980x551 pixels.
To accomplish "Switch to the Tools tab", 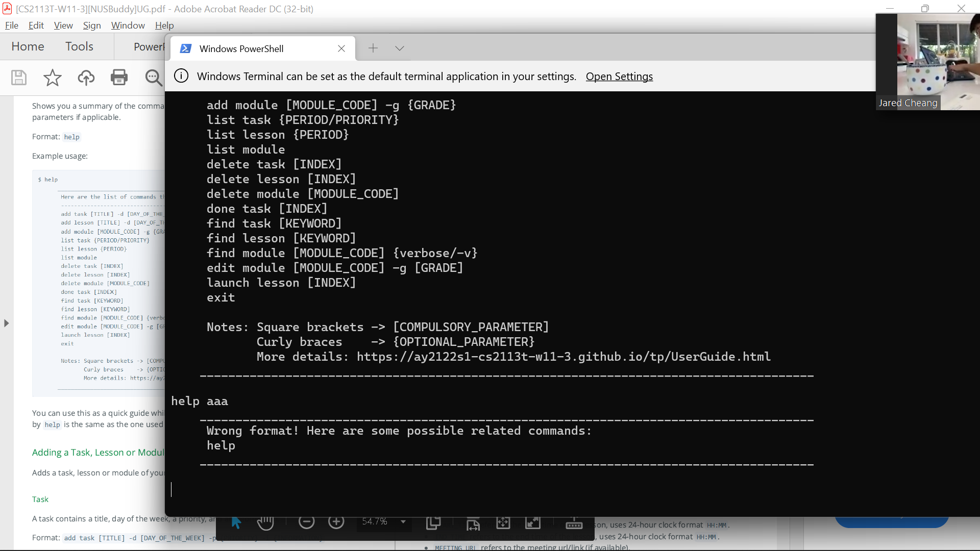I will pyautogui.click(x=79, y=46).
